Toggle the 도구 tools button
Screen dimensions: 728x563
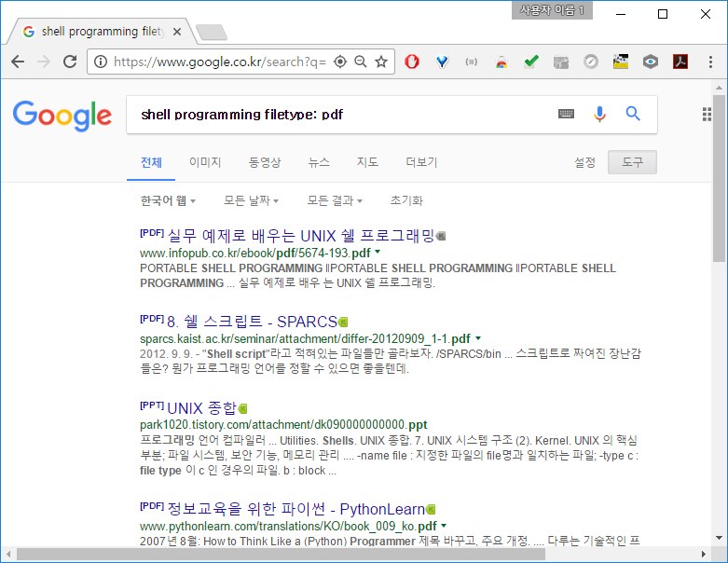point(632,162)
